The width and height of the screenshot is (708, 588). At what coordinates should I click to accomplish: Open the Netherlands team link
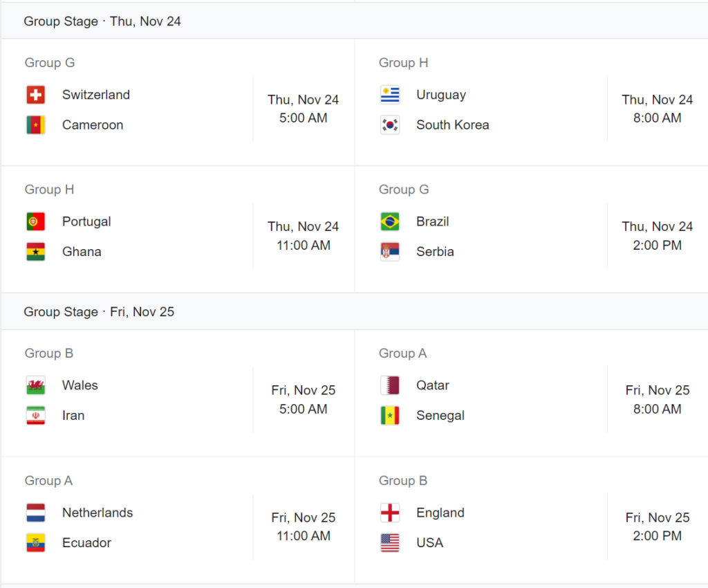97,513
